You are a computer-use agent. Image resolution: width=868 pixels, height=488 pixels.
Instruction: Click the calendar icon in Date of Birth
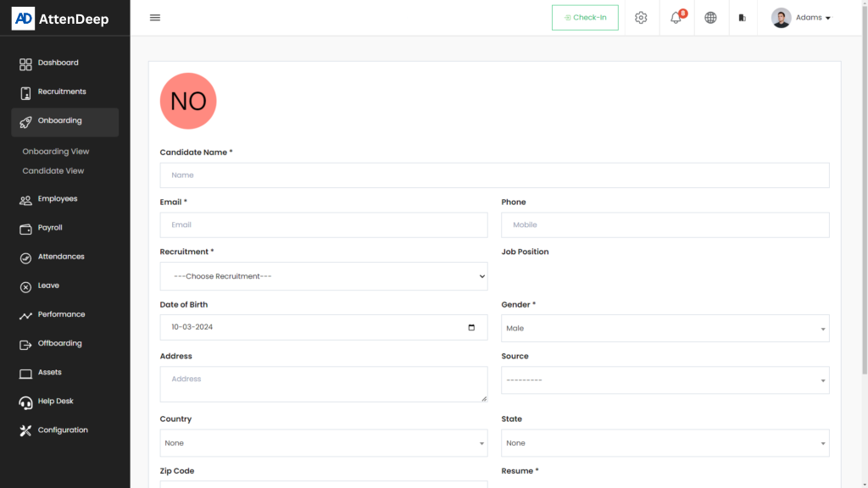click(x=472, y=327)
